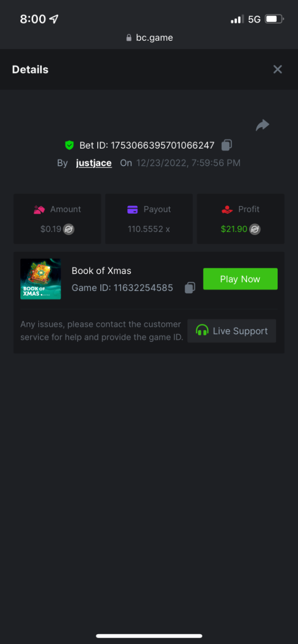Tap the Book of Xmas thumbnail
The width and height of the screenshot is (298, 644).
[40, 279]
